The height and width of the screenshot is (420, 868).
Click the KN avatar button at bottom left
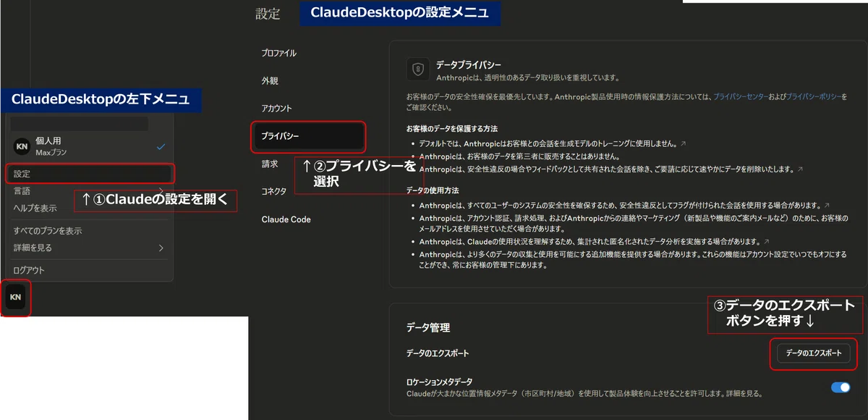point(16,298)
